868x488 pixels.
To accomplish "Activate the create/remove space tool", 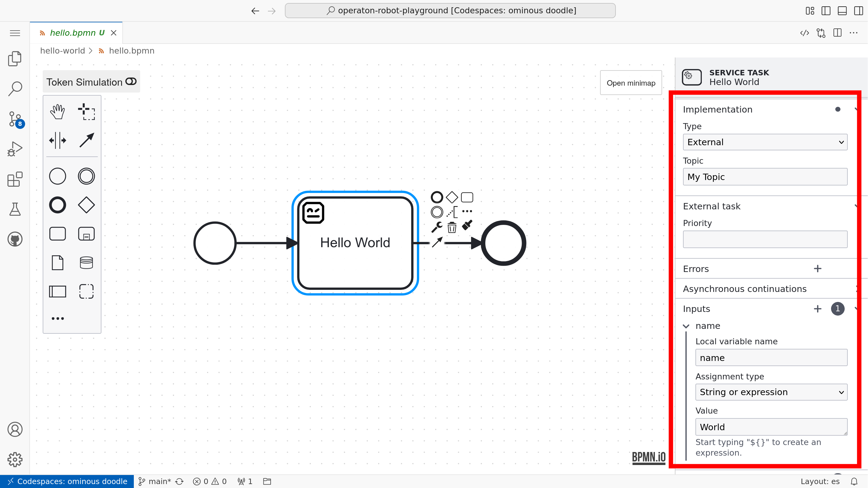I will (x=57, y=140).
